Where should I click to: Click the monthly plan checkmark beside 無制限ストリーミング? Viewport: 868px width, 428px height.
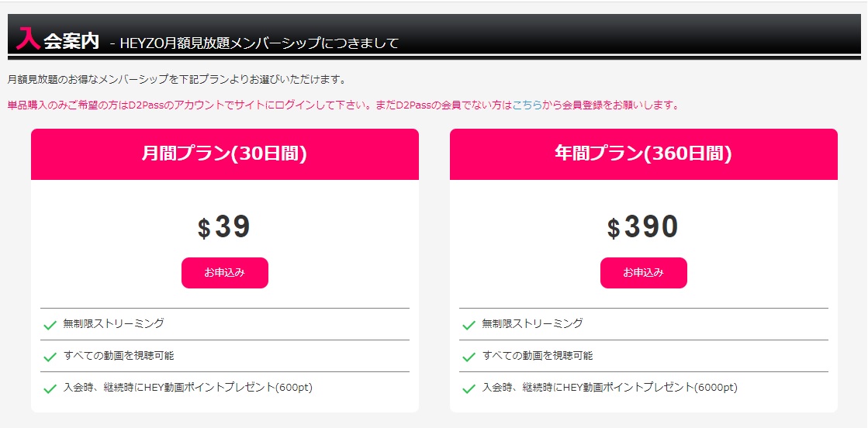[x=50, y=325]
